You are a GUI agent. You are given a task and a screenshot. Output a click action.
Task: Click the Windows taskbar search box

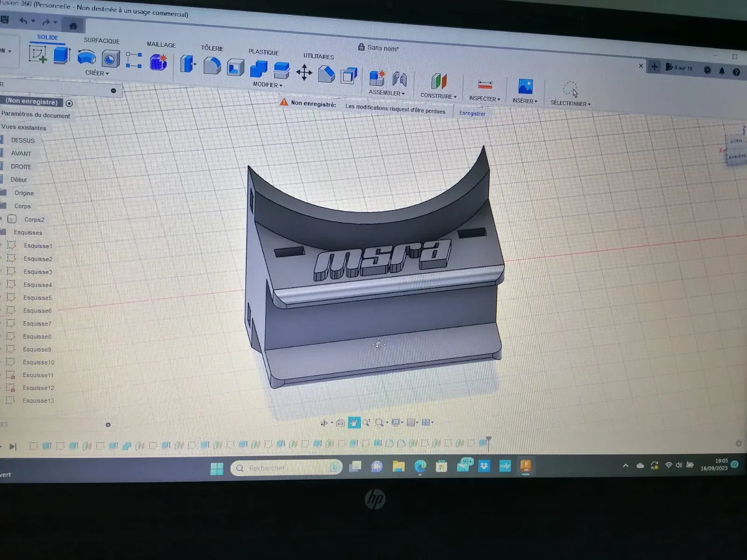tap(286, 468)
